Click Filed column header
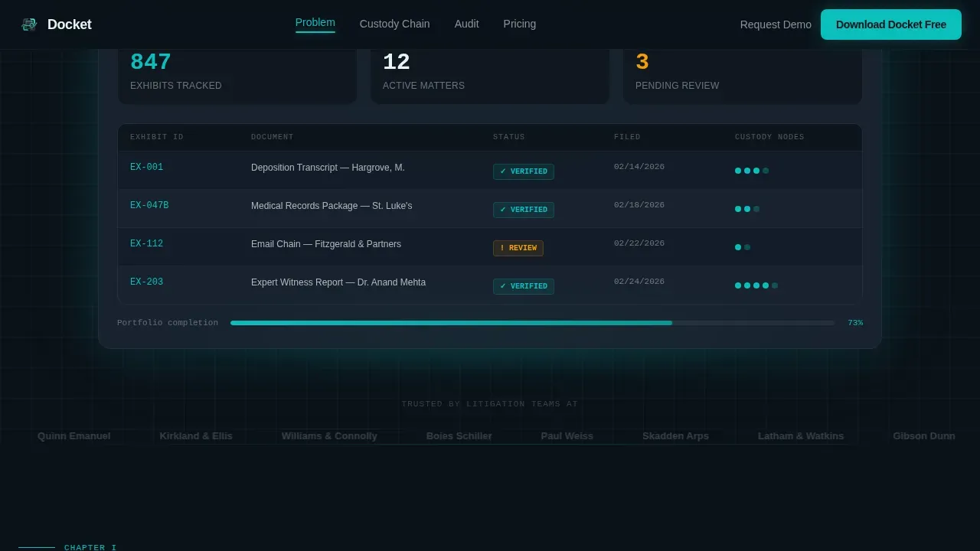The height and width of the screenshot is (551, 980). (627, 137)
